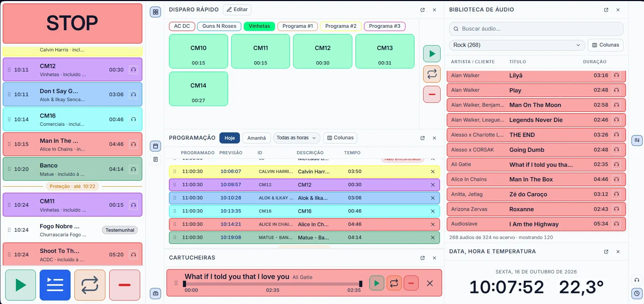The height and width of the screenshot is (304, 644).
Task: Preview Banco Matue headphone icon
Action: pos(134,169)
